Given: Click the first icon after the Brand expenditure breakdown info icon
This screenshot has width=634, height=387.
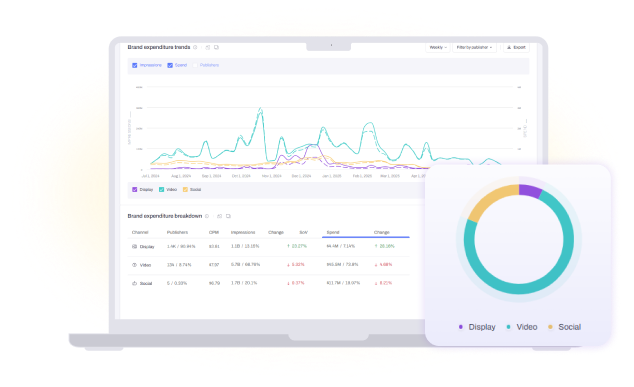Looking at the screenshot, I should click(220, 216).
